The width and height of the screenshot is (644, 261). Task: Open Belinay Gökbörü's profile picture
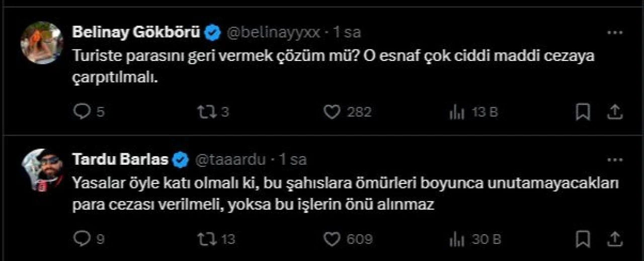(41, 43)
